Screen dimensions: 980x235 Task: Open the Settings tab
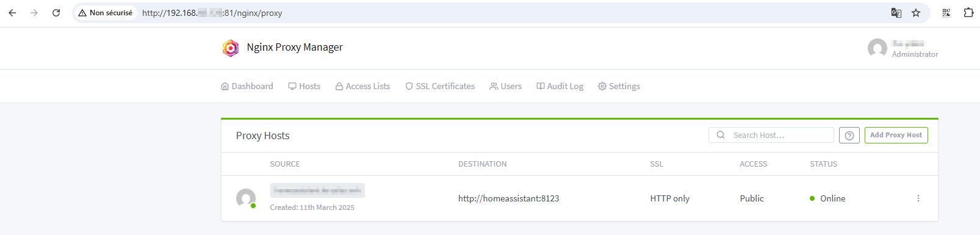(619, 86)
